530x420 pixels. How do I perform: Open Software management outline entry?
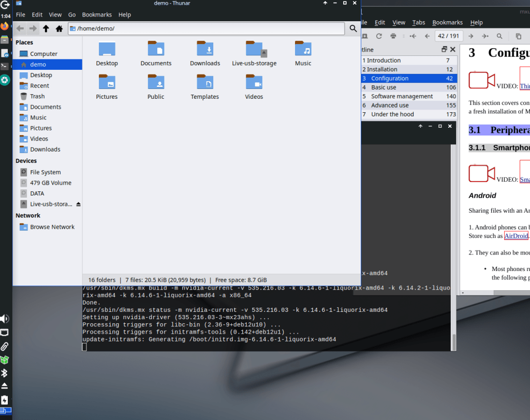tap(402, 96)
